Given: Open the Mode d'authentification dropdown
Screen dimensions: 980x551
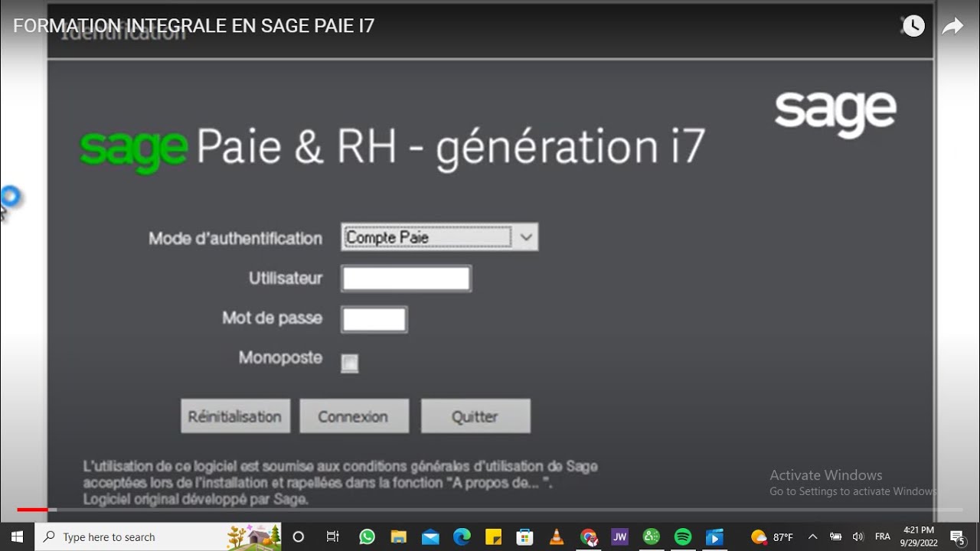Looking at the screenshot, I should pos(439,237).
